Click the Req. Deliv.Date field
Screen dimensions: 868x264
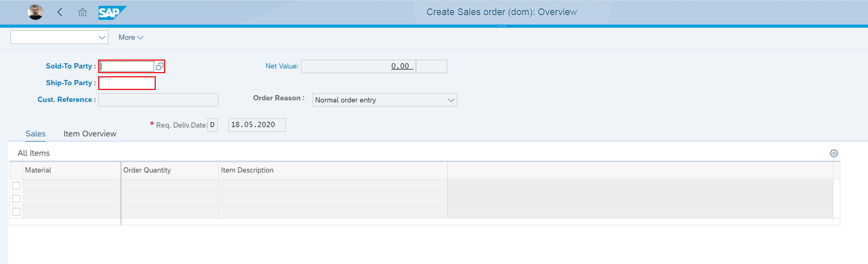(x=257, y=125)
